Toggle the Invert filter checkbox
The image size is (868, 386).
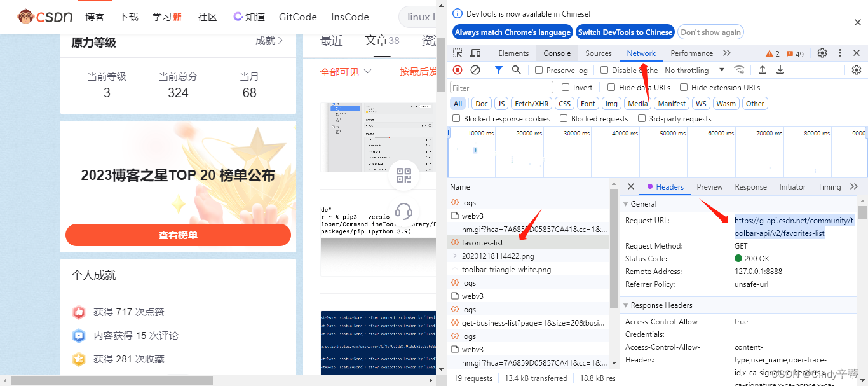click(564, 87)
